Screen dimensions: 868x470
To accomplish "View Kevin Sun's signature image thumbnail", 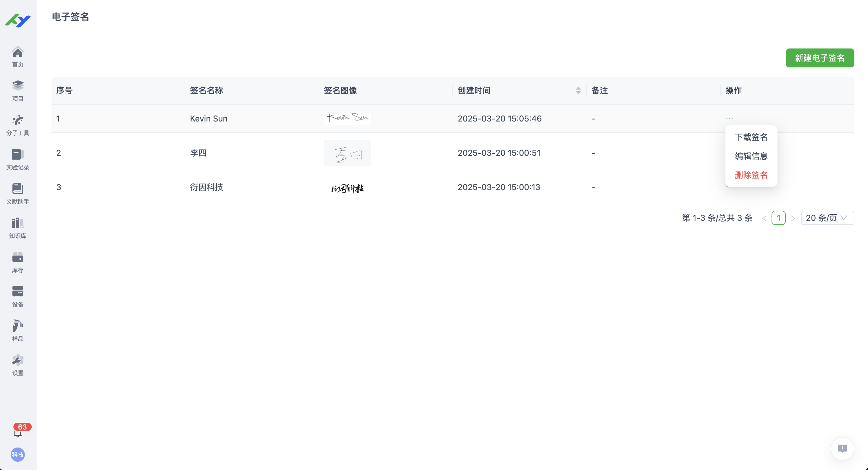I will point(347,119).
